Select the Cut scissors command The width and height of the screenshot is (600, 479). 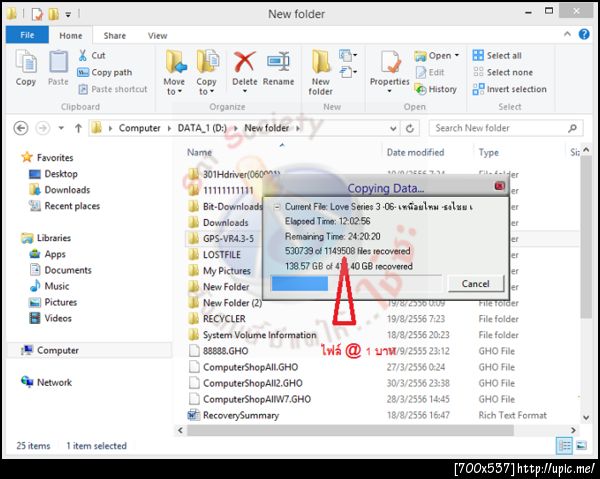click(92, 55)
